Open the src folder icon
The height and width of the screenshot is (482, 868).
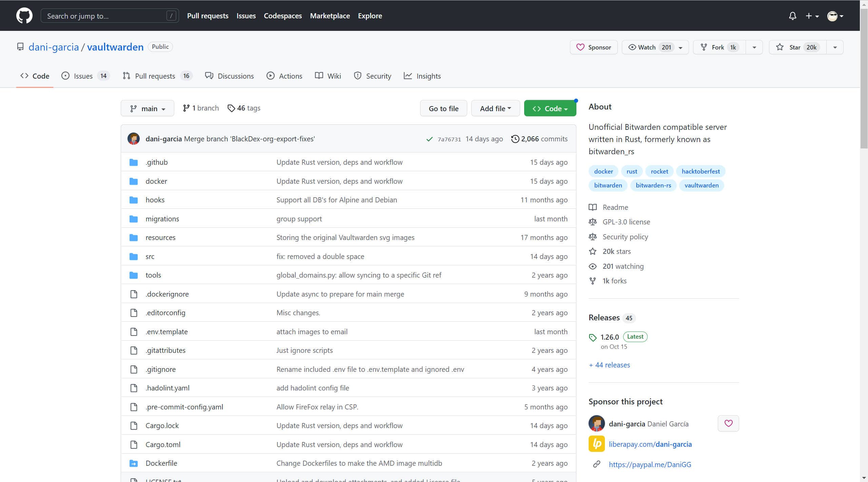coord(134,257)
